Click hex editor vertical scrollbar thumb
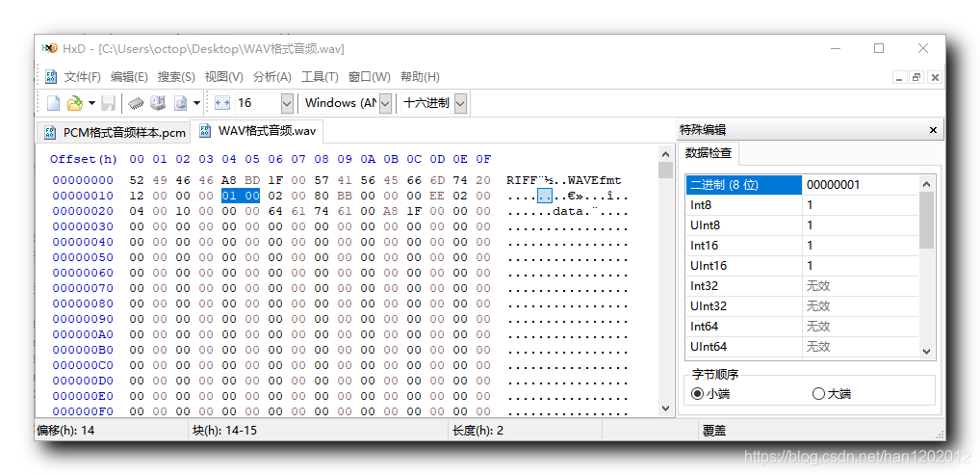The height and width of the screenshot is (475, 980). click(x=665, y=171)
